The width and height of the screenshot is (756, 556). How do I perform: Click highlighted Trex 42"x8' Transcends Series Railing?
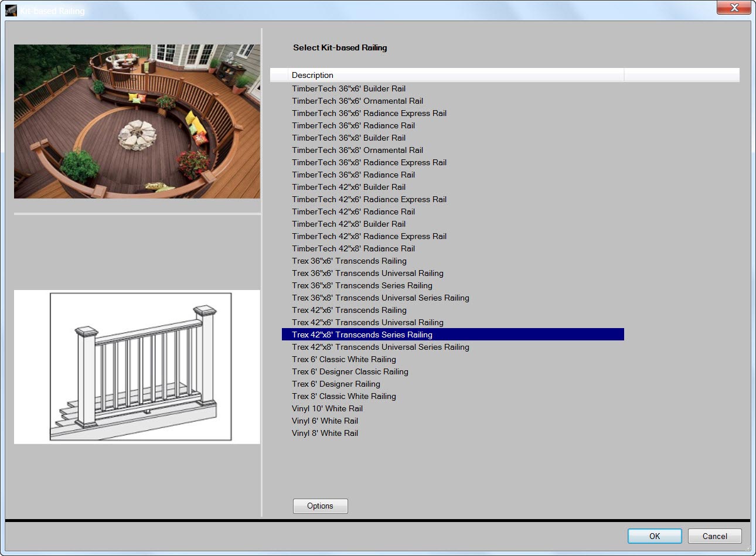tap(453, 335)
